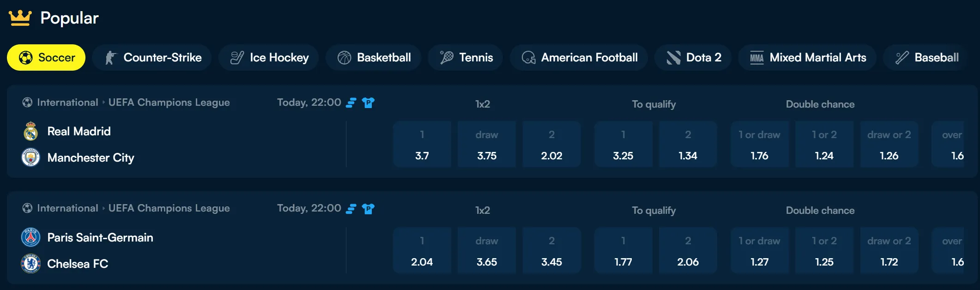Click the Ice Hockey sticks icon
The image size is (980, 290).
point(236,57)
